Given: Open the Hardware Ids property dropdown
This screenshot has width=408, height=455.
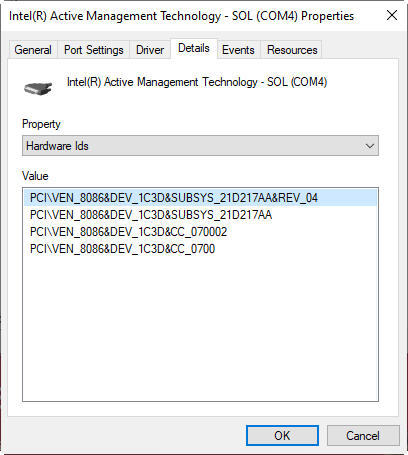Looking at the screenshot, I should coord(200,146).
